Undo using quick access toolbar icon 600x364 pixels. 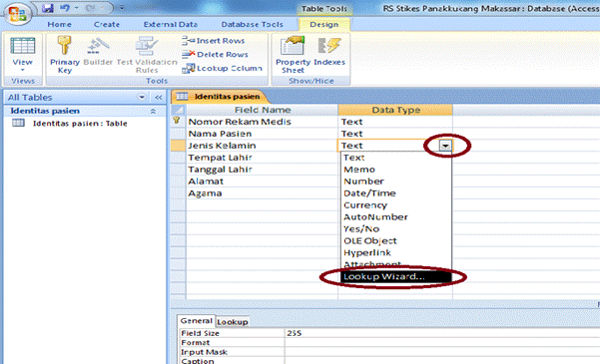click(x=64, y=8)
